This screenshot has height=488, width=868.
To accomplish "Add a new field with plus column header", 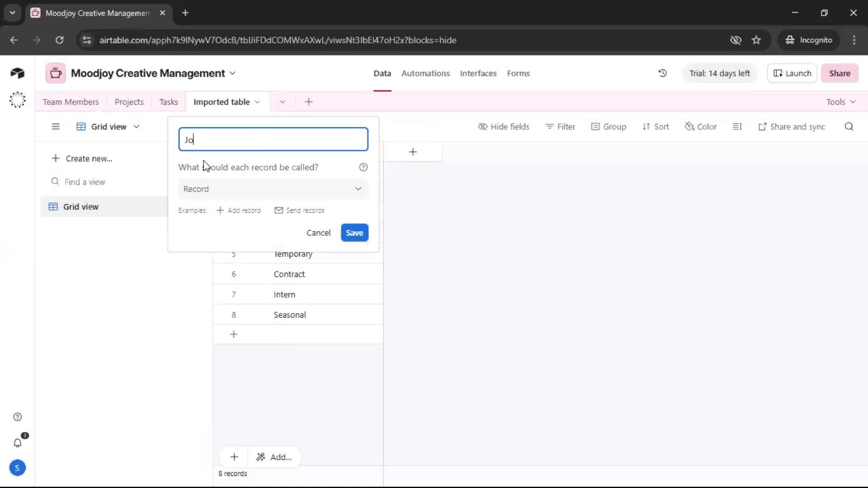I will click(x=413, y=152).
